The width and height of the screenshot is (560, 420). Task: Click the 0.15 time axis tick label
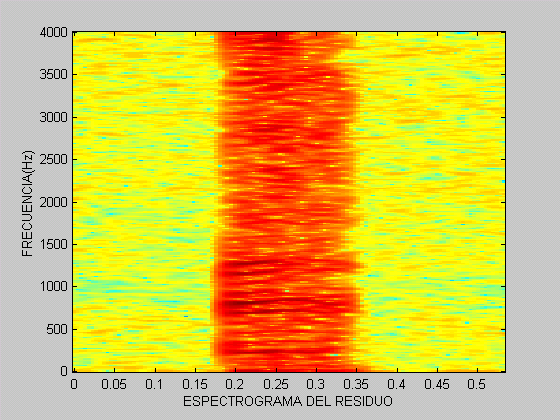pyautogui.click(x=195, y=385)
